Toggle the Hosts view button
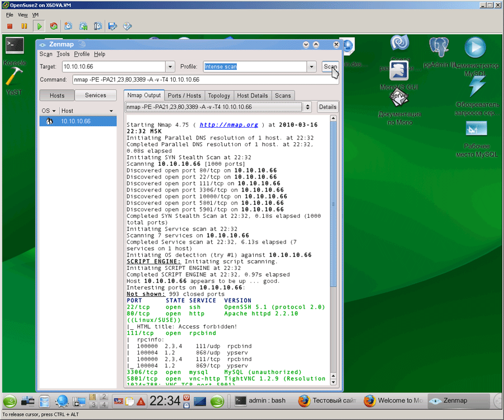 [x=57, y=96]
